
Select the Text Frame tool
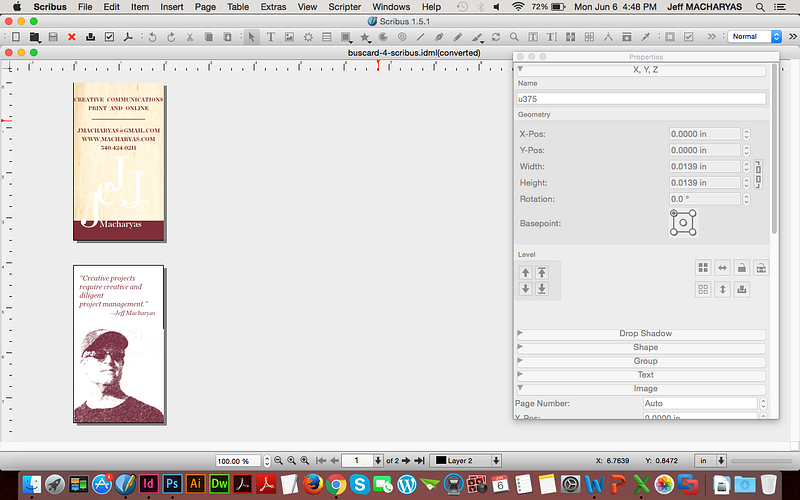[x=271, y=37]
